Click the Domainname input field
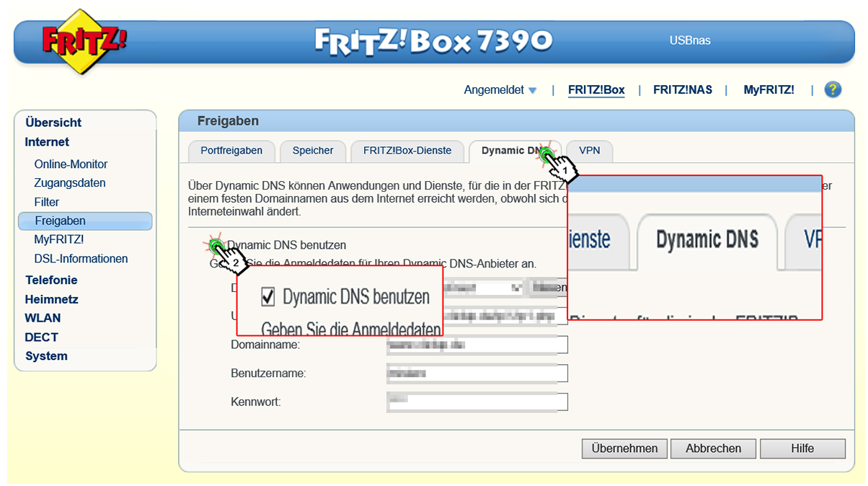868x486 pixels. click(477, 345)
